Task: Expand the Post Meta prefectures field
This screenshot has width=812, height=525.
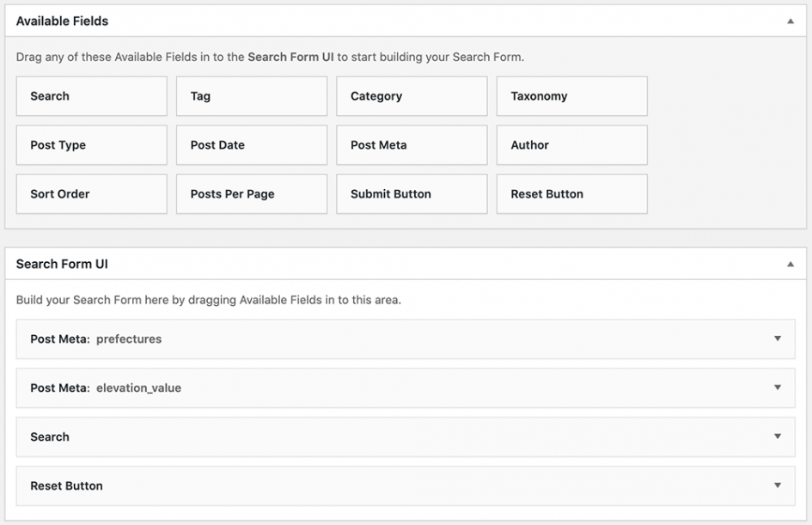Action: [x=778, y=339]
